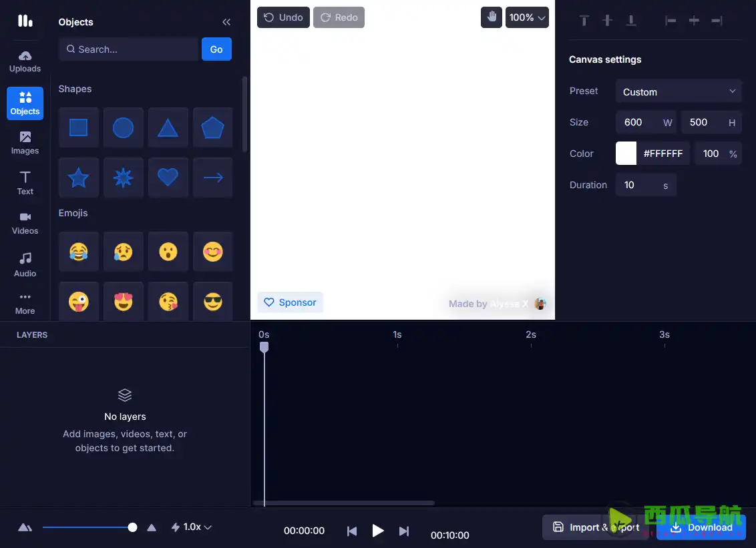Select the horizontal center alignment icon
The image size is (756, 548).
click(693, 20)
